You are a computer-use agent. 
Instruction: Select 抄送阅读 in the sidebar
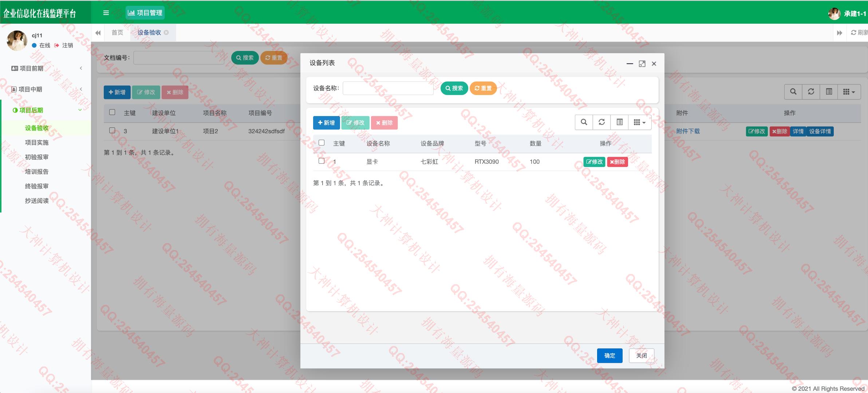[x=37, y=201]
